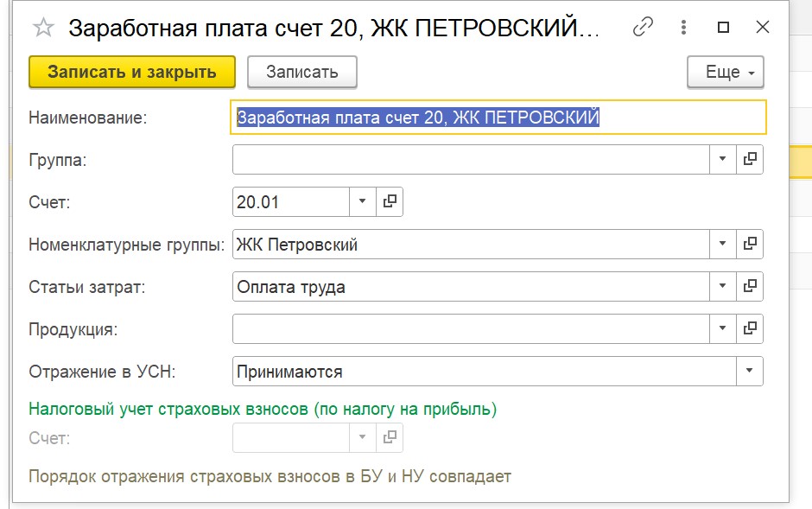Open the Еще menu

pos(726,72)
